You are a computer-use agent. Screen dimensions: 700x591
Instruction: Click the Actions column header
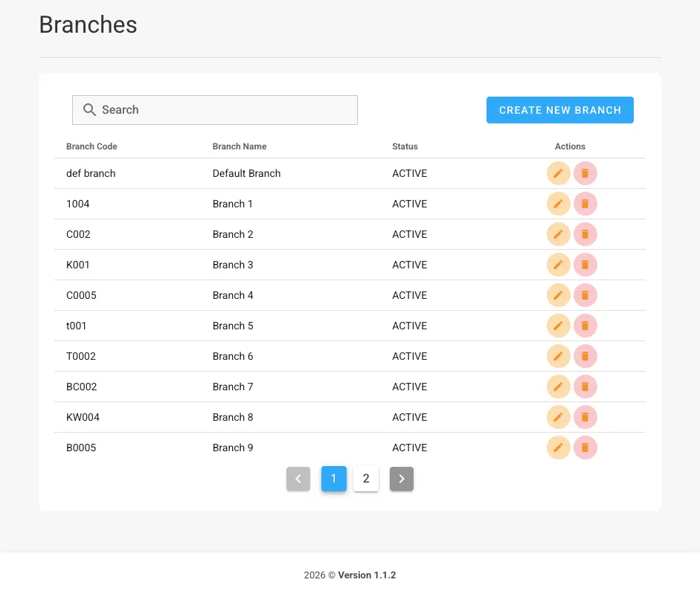[x=570, y=146]
